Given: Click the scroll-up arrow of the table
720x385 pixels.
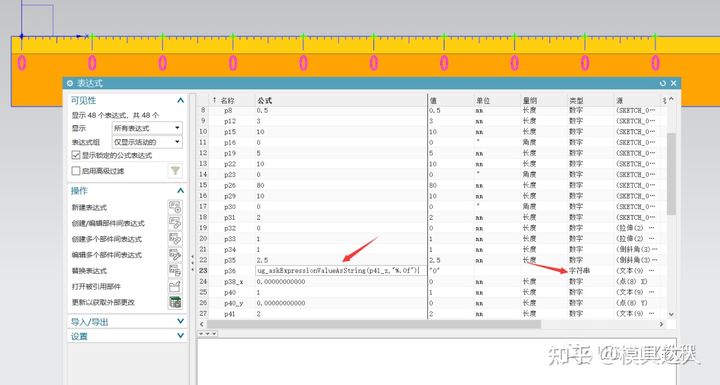Looking at the screenshot, I should tap(671, 99).
